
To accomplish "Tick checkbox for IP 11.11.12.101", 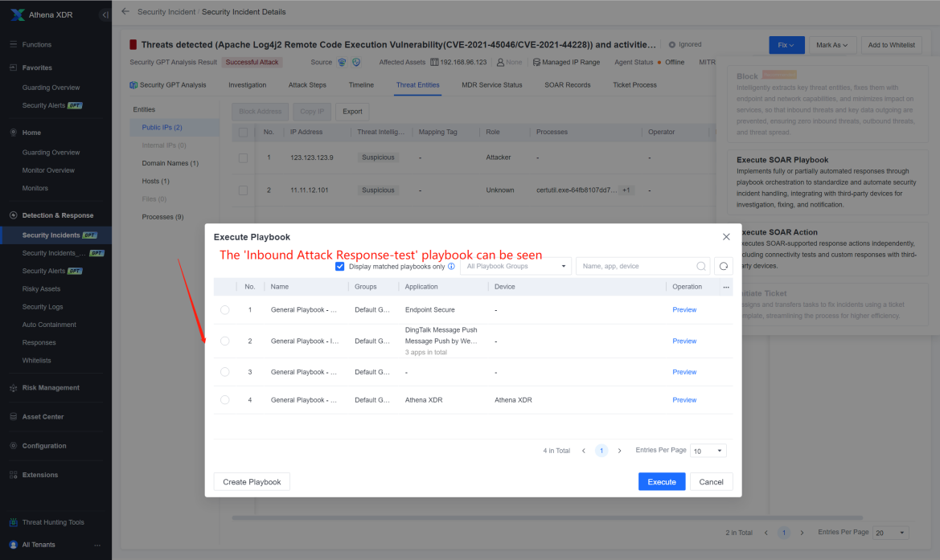I will pyautogui.click(x=243, y=190).
